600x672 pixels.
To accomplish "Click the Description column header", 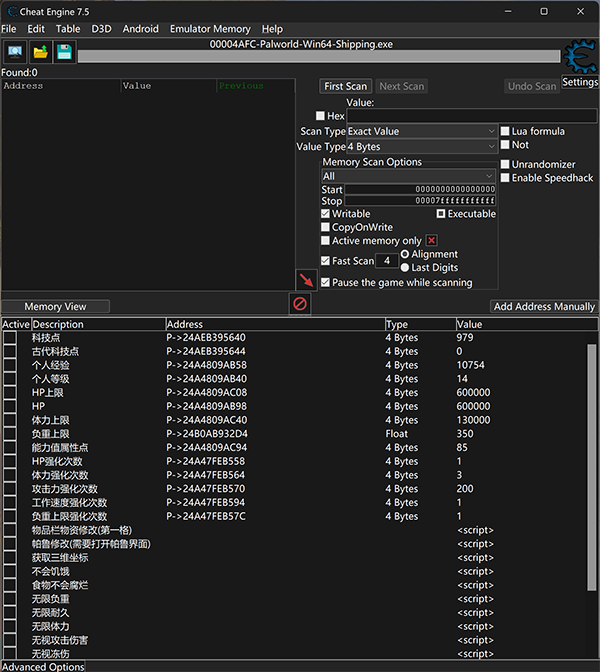I will [x=98, y=324].
